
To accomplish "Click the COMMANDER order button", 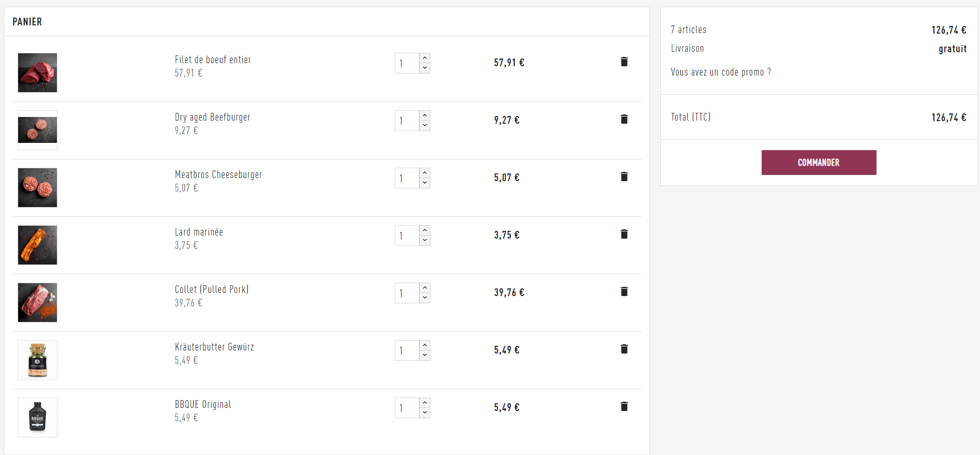I will [x=819, y=163].
